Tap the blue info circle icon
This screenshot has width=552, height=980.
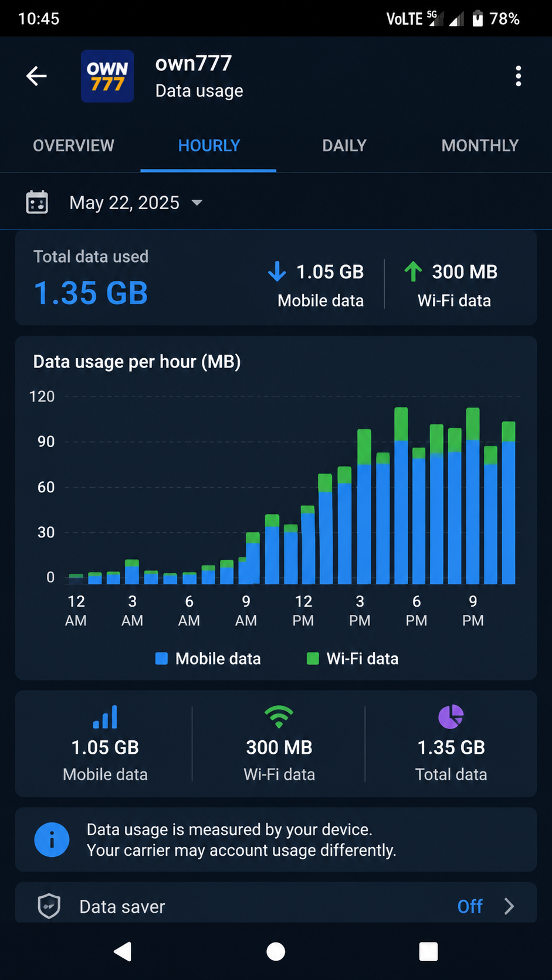tap(52, 840)
